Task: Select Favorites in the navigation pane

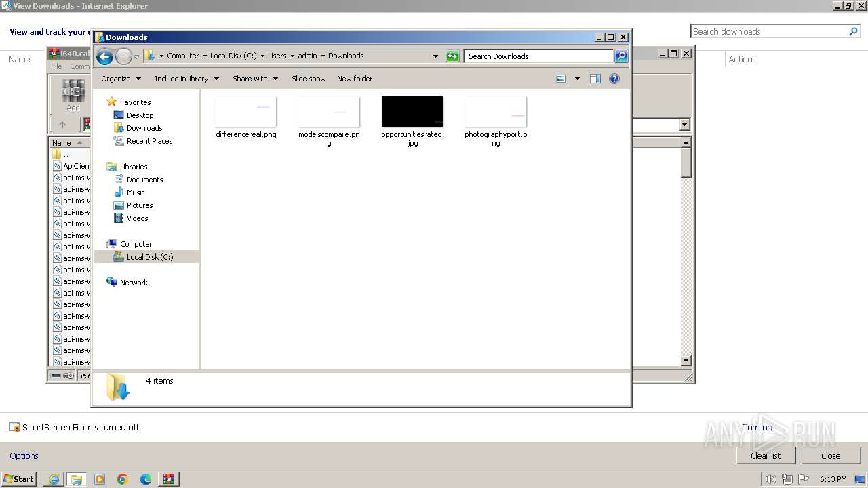Action: click(135, 102)
